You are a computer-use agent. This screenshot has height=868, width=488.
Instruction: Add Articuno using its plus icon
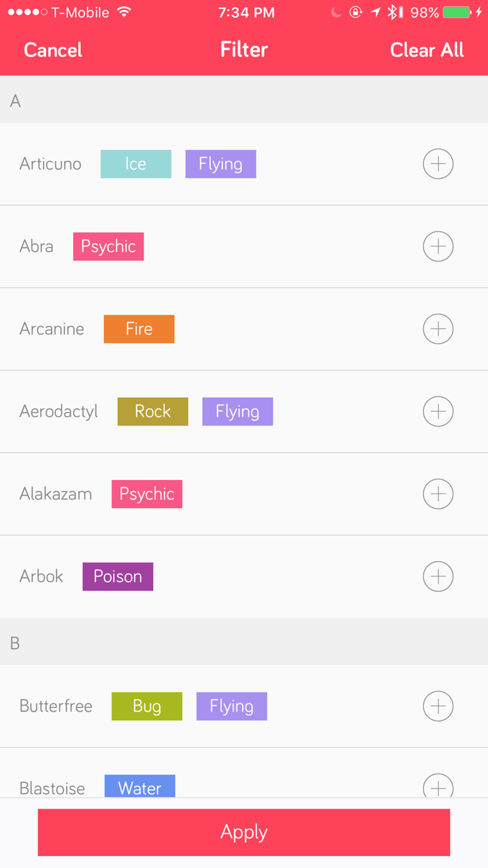[x=438, y=164]
